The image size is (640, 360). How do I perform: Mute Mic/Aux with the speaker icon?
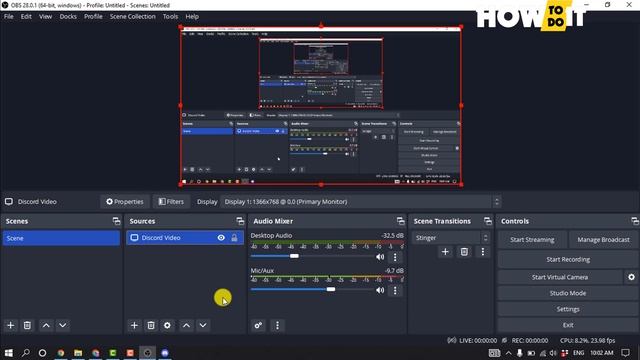point(380,290)
